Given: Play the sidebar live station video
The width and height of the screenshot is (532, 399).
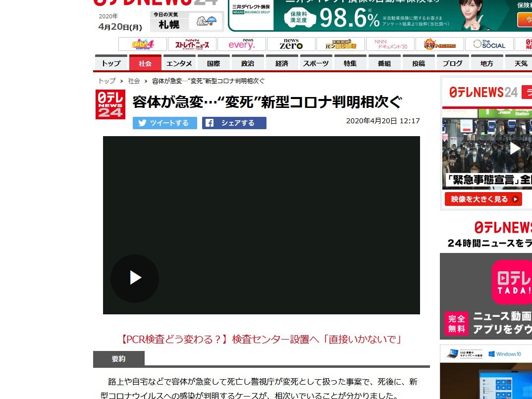Looking at the screenshot, I should click(515, 149).
